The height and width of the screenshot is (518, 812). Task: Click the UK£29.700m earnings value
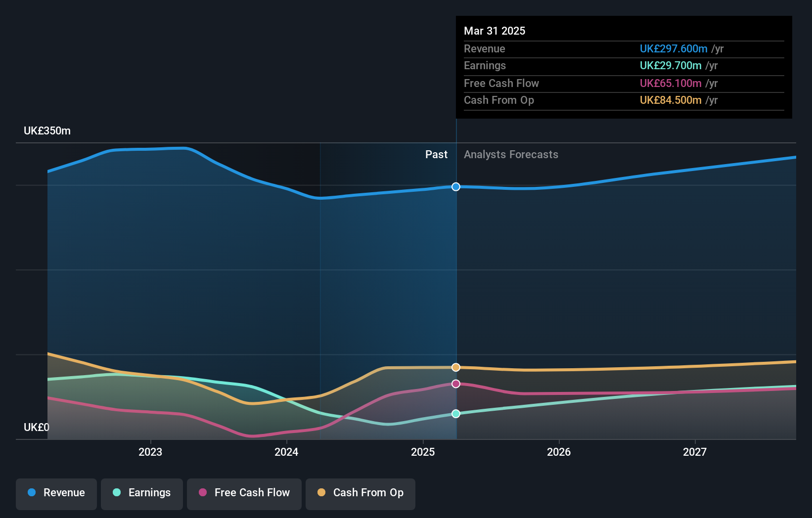pyautogui.click(x=671, y=66)
